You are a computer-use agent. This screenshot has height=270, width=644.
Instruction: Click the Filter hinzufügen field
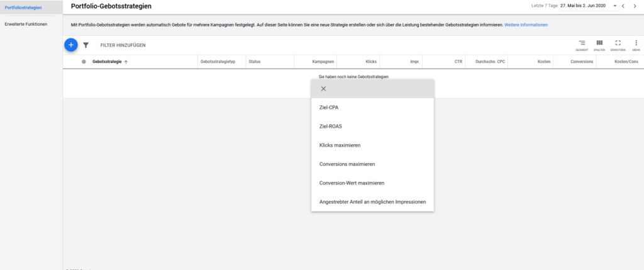(123, 45)
